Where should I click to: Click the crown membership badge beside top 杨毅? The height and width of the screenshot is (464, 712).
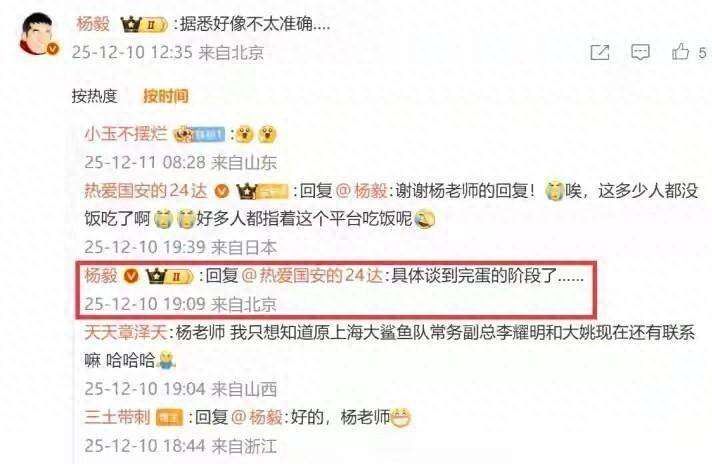(x=144, y=25)
